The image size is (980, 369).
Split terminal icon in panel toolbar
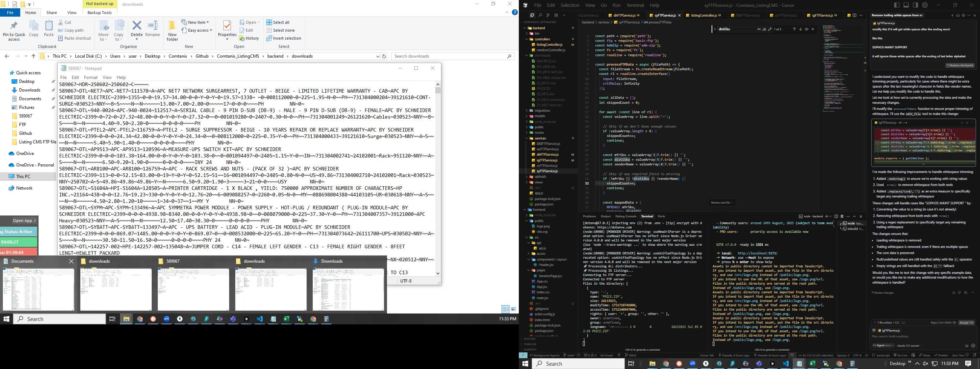click(x=836, y=216)
